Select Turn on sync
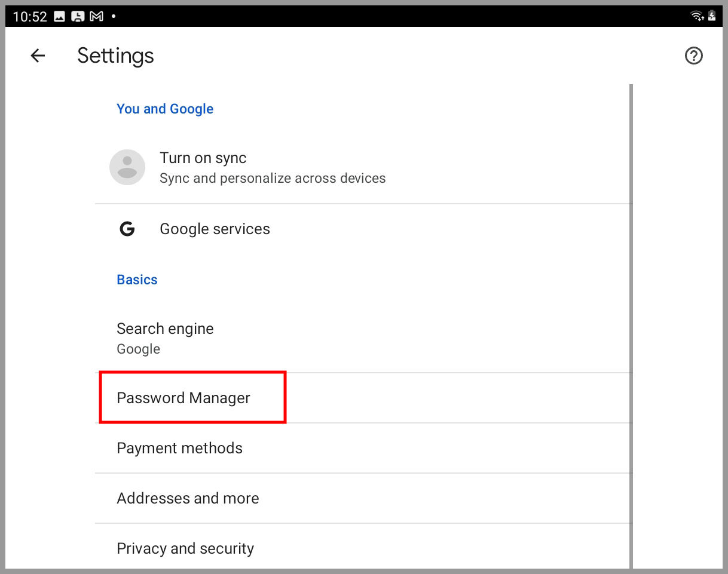This screenshot has height=574, width=728. (203, 158)
